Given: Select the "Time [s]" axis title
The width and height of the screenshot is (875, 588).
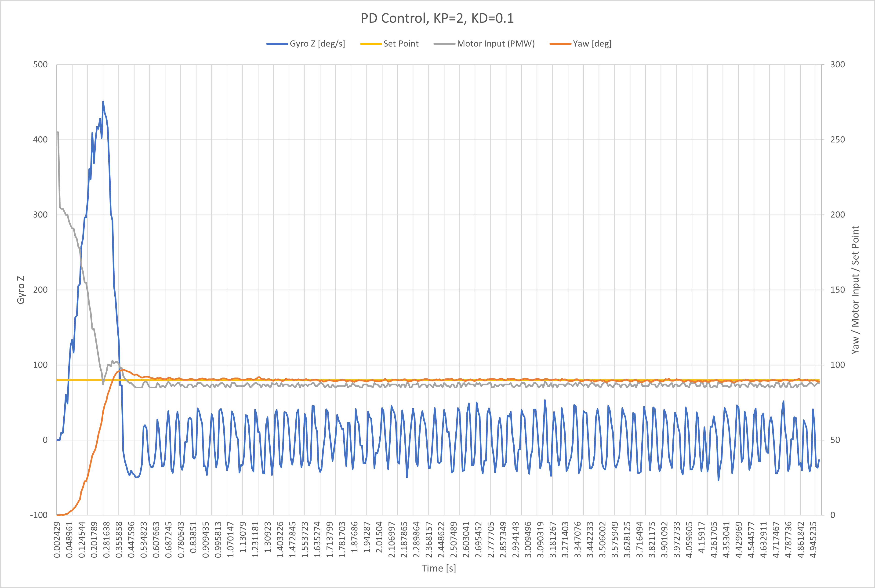Looking at the screenshot, I should click(439, 568).
